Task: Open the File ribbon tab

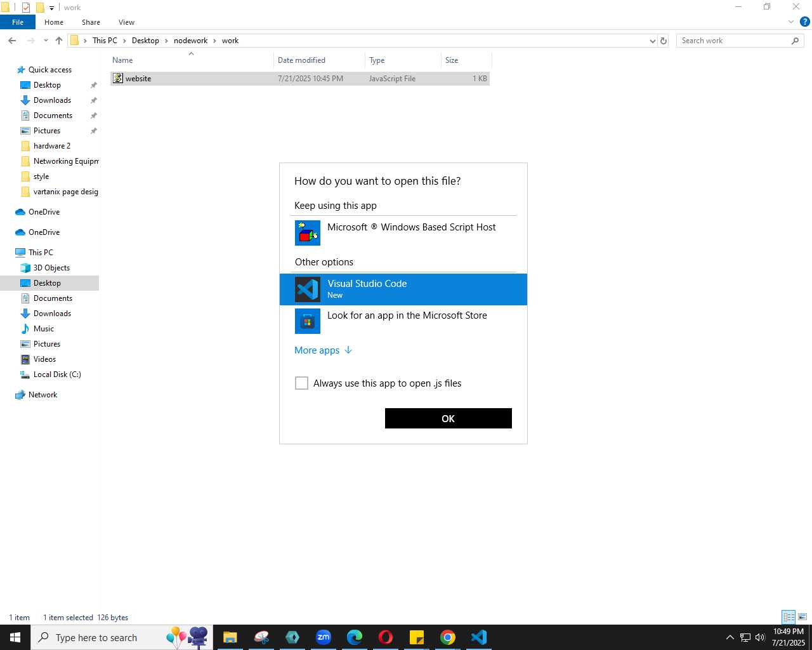Action: 18,22
